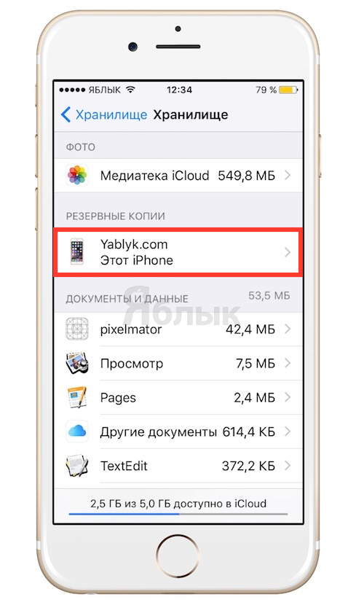The image size is (364, 613).
Task: Tap the iPhone backup device icon
Action: point(76,252)
